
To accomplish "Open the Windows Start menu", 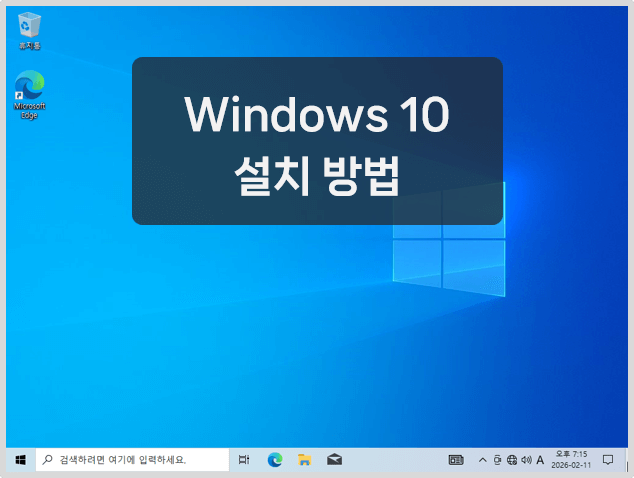I will (21, 460).
